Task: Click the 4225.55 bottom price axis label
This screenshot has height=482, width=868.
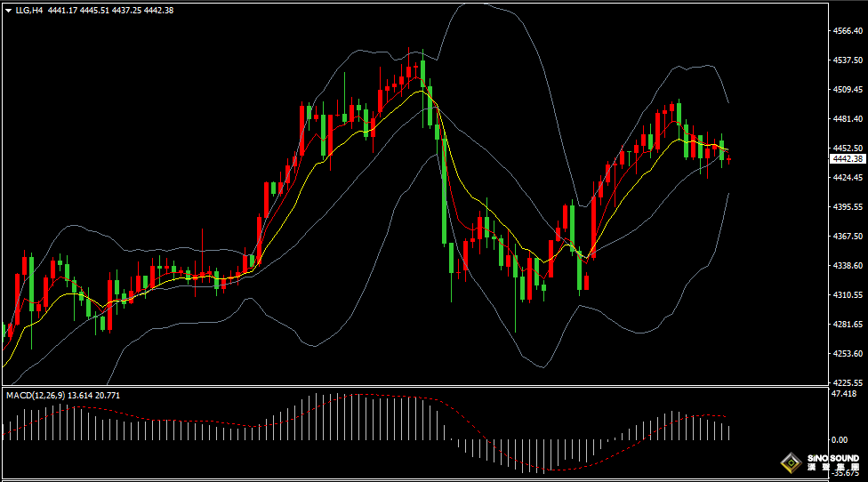Action: (x=846, y=382)
